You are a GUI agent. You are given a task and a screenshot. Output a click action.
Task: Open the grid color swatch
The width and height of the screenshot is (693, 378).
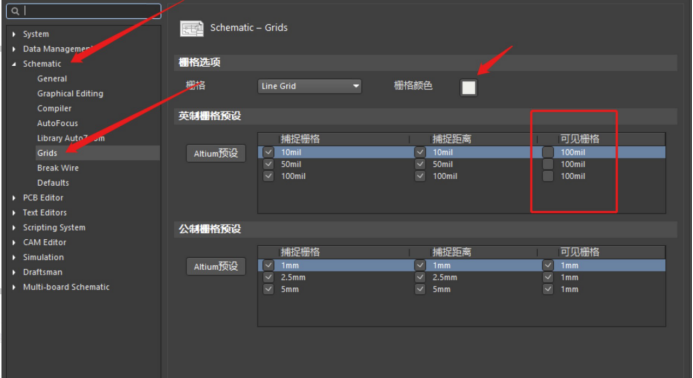468,88
